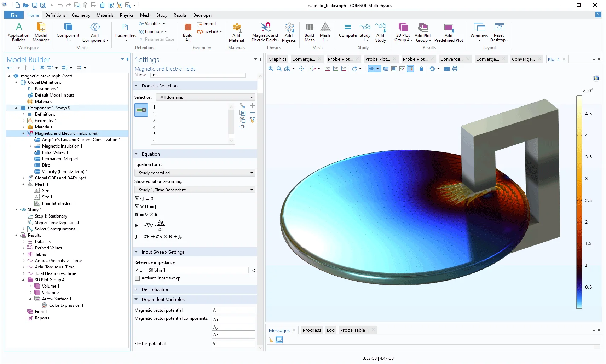Open the Equation form dropdown
Image resolution: width=606 pixels, height=364 pixels.
coord(195,173)
